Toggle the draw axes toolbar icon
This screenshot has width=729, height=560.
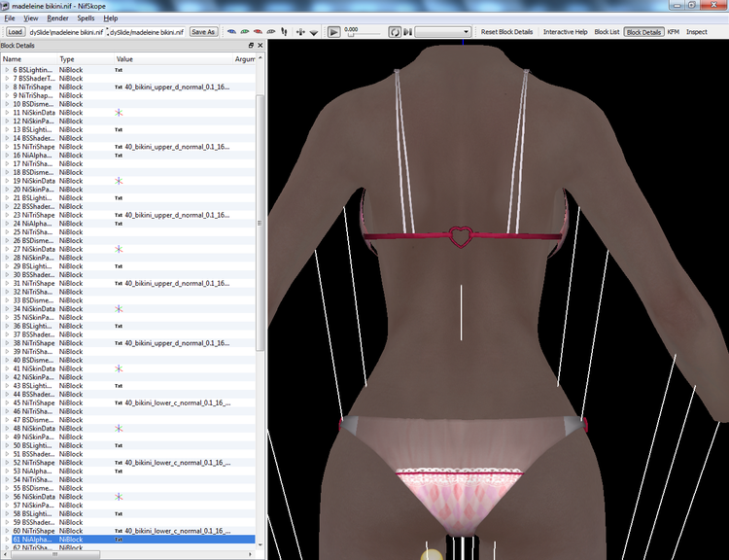(x=300, y=32)
